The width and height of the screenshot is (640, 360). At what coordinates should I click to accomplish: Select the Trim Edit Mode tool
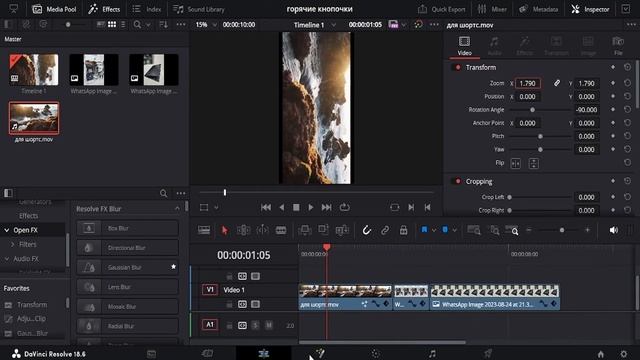point(244,230)
